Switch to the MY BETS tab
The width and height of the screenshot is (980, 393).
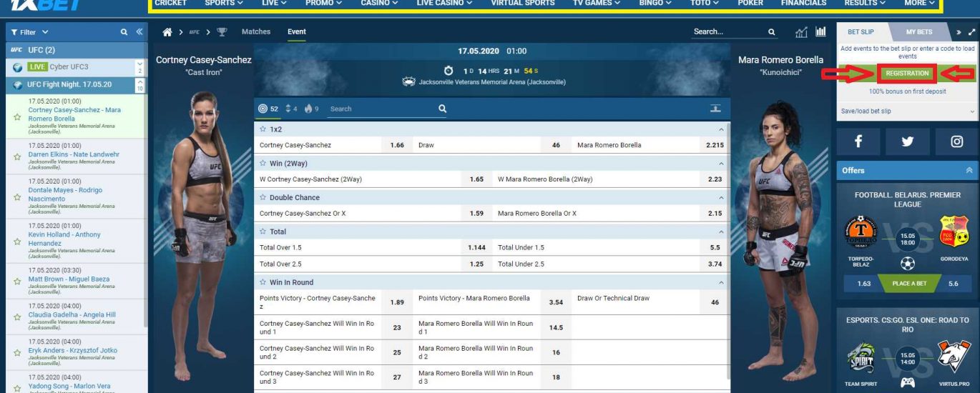pos(919,32)
